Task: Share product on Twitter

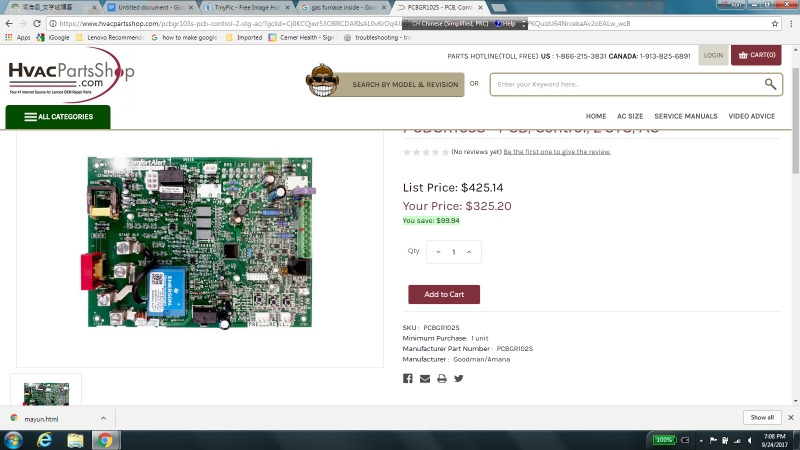Action: point(459,379)
